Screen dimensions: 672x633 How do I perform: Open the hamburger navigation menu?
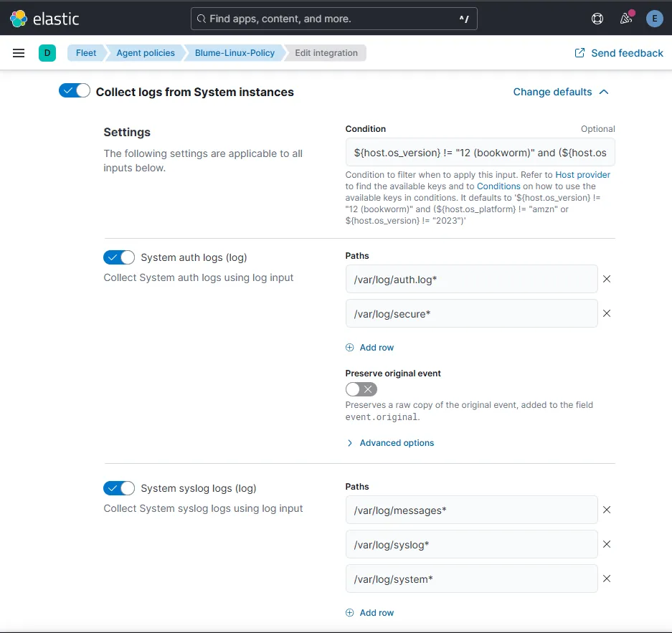(19, 53)
